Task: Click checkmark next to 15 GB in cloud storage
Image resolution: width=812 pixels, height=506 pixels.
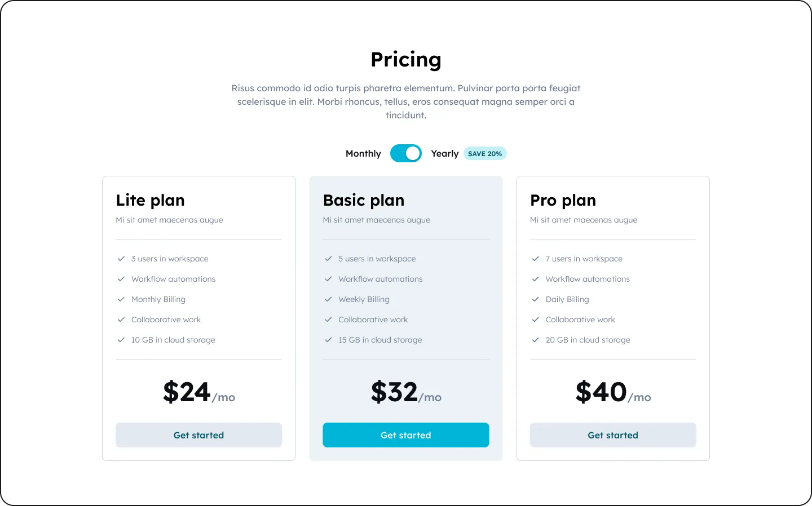Action: click(328, 340)
